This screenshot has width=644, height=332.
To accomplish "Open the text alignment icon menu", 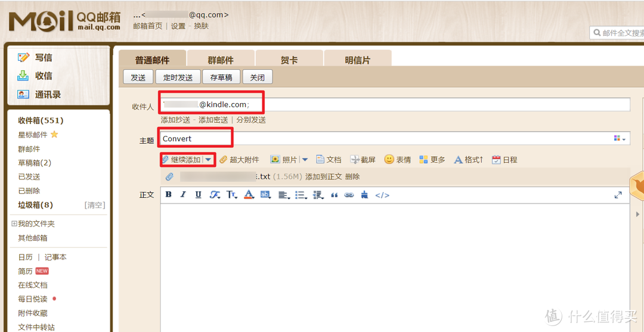I will (x=283, y=196).
